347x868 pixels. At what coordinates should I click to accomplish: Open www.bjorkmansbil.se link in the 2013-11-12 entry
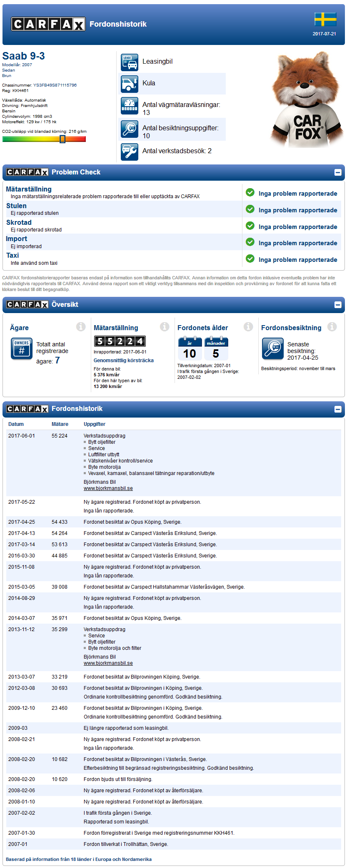click(x=108, y=663)
